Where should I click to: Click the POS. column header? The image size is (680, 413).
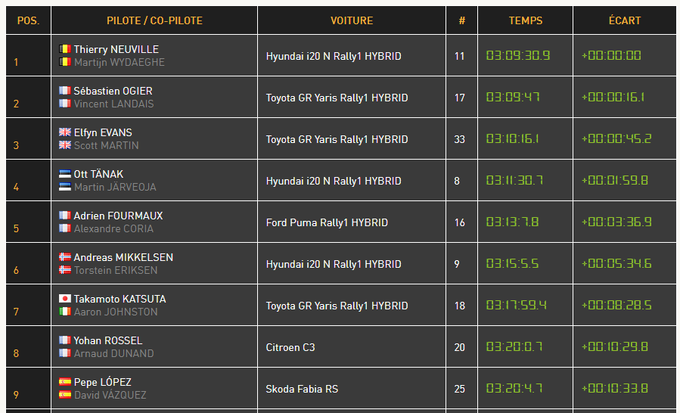28,20
